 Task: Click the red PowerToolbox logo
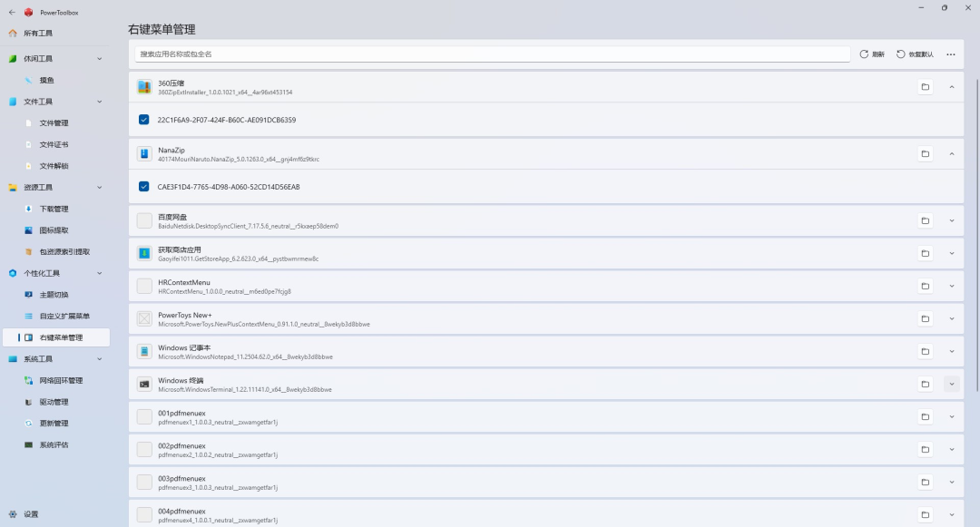click(28, 12)
